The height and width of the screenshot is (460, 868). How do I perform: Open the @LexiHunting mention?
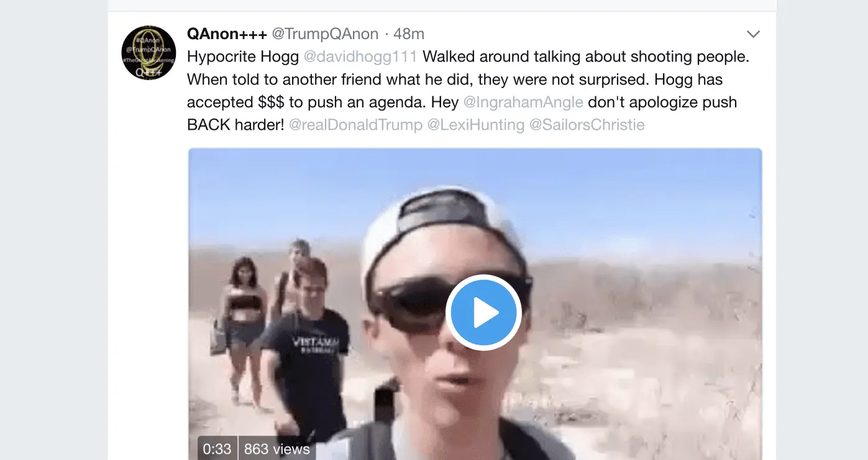(476, 125)
